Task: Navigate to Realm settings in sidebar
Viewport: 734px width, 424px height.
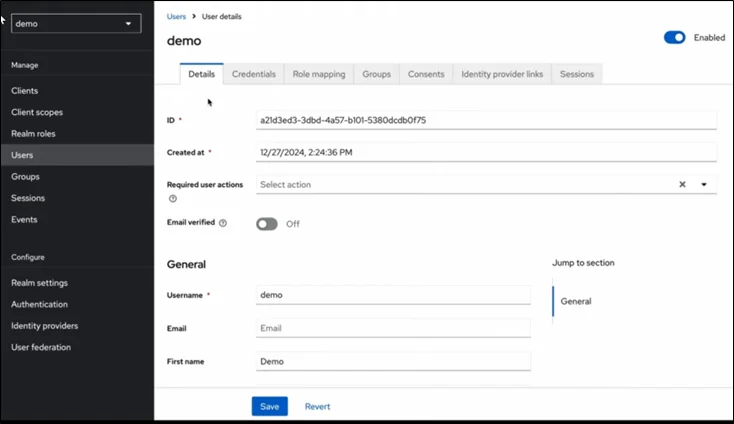Action: point(39,283)
